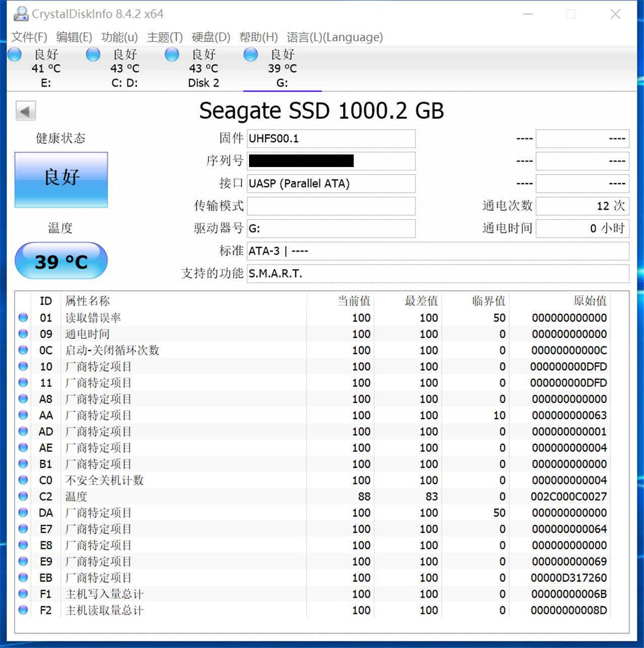Click the blue status orb for disk C: D:

tap(93, 54)
